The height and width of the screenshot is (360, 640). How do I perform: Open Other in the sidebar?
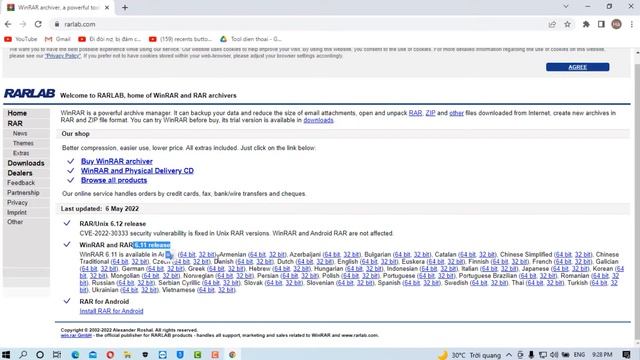[x=15, y=222]
